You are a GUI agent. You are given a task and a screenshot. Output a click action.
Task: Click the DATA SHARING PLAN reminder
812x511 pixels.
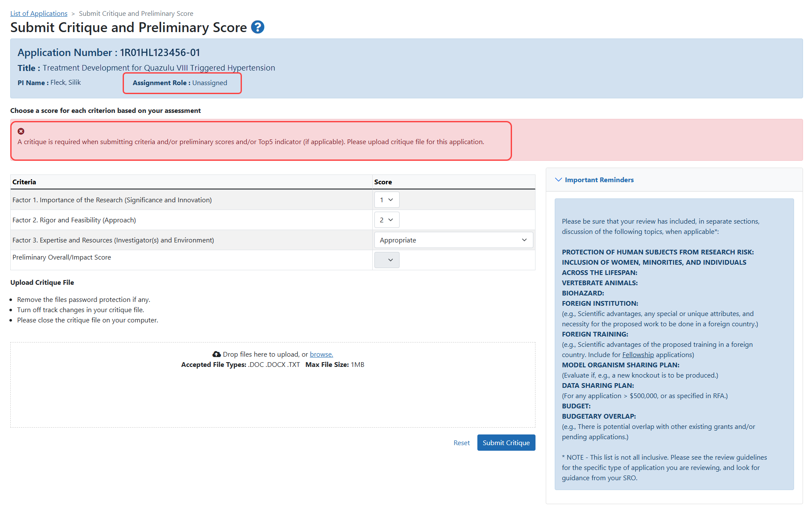pyautogui.click(x=598, y=386)
